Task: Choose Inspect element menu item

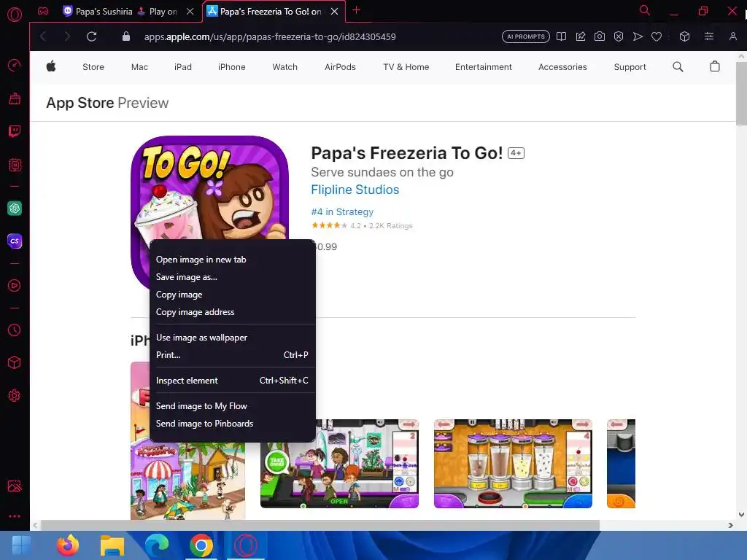Action: [x=232, y=381]
